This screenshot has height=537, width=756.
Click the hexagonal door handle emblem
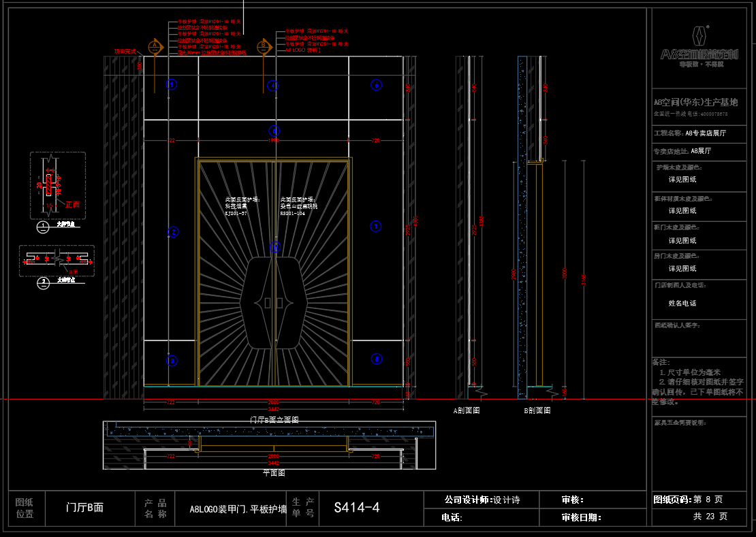pos(274,302)
